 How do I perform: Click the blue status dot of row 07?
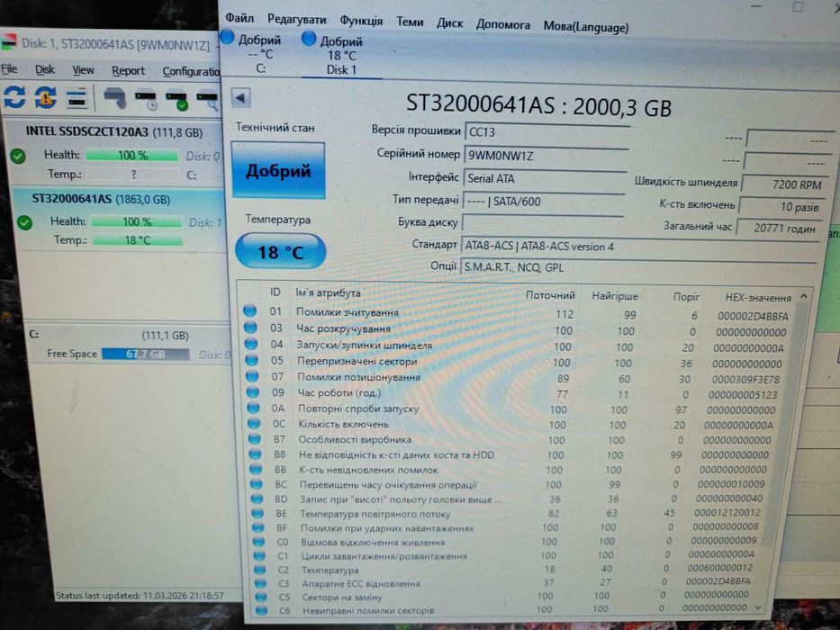(252, 376)
